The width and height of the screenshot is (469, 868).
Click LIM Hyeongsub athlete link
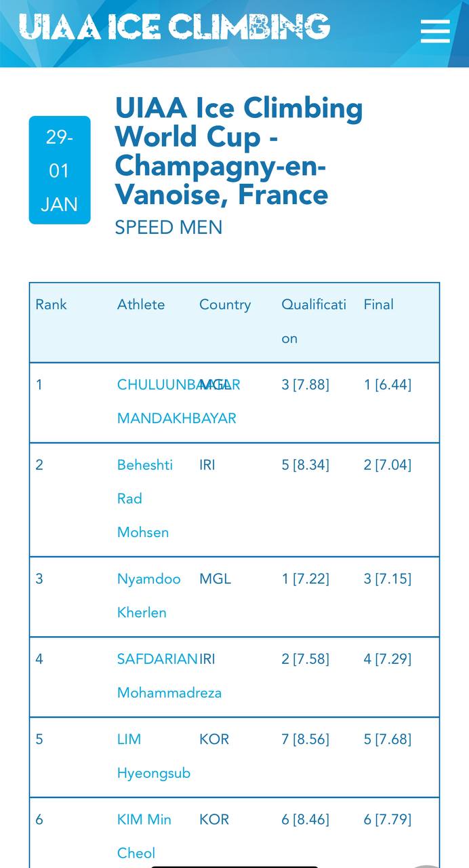pos(153,756)
